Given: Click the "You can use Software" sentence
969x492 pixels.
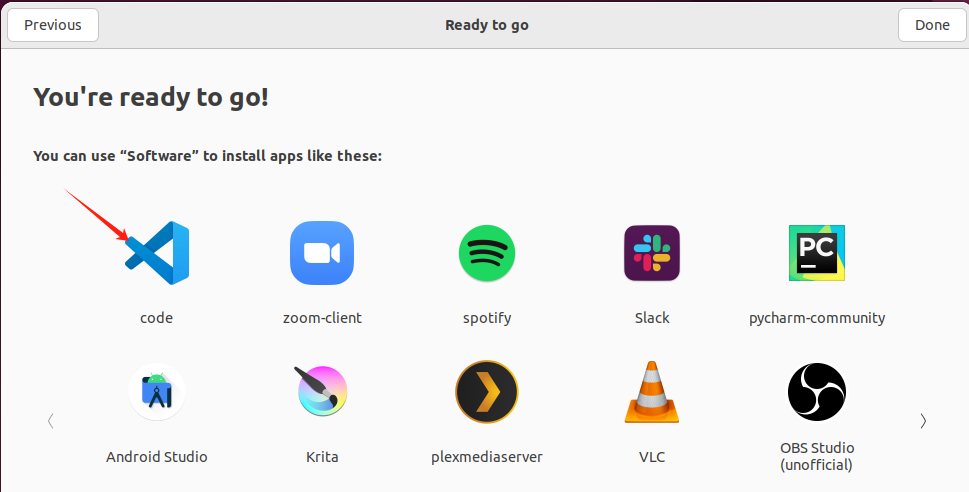Looking at the screenshot, I should (208, 156).
